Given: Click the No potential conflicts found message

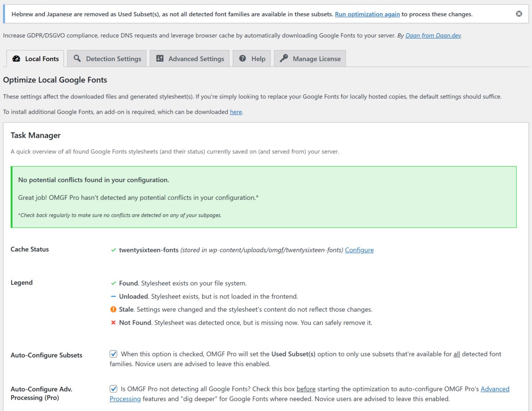Looking at the screenshot, I should tap(94, 180).
